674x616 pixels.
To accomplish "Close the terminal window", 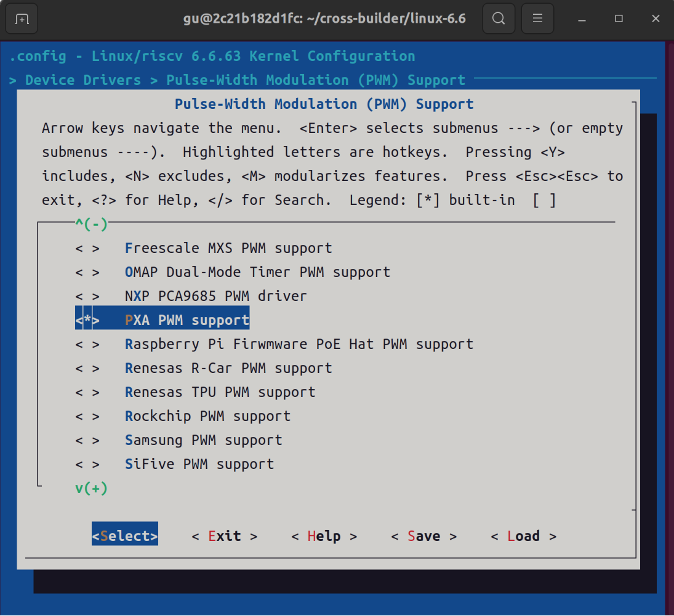I will tap(656, 18).
